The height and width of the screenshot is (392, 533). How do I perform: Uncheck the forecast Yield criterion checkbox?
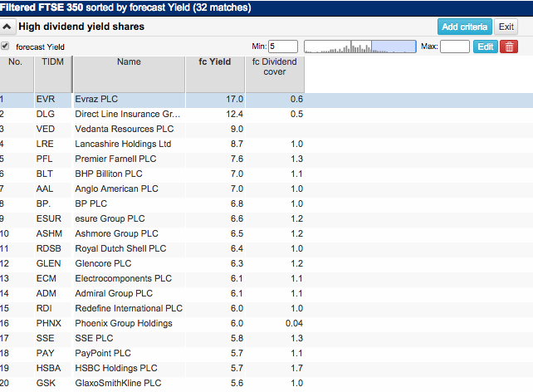point(5,46)
